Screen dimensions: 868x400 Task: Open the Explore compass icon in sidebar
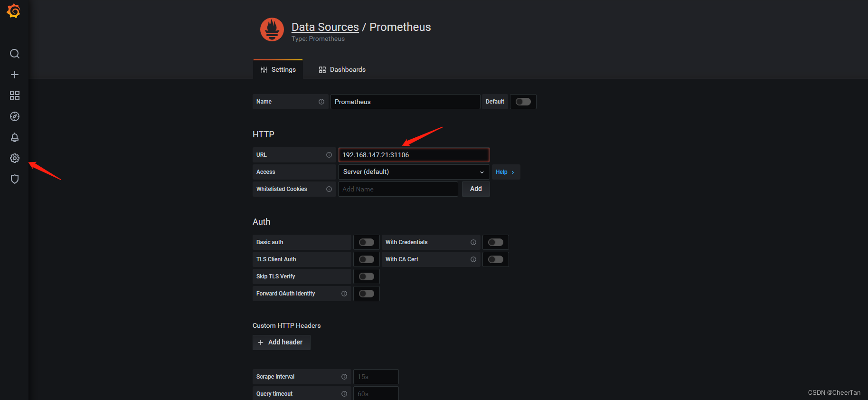pyautogui.click(x=15, y=116)
